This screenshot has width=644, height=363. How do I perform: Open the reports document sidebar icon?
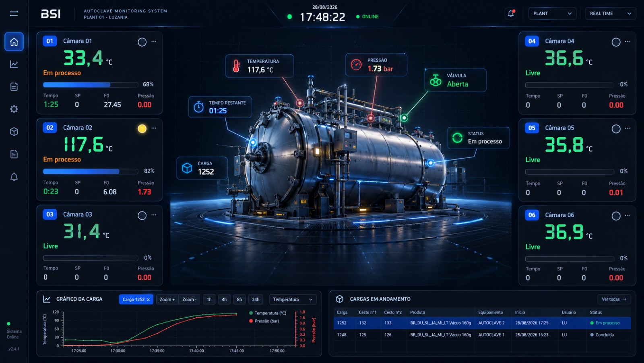coord(14,87)
